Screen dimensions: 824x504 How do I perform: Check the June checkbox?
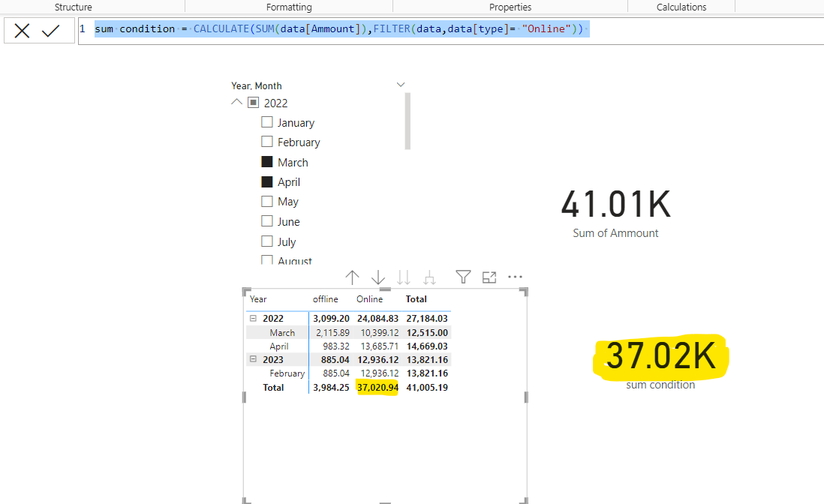[x=267, y=221]
